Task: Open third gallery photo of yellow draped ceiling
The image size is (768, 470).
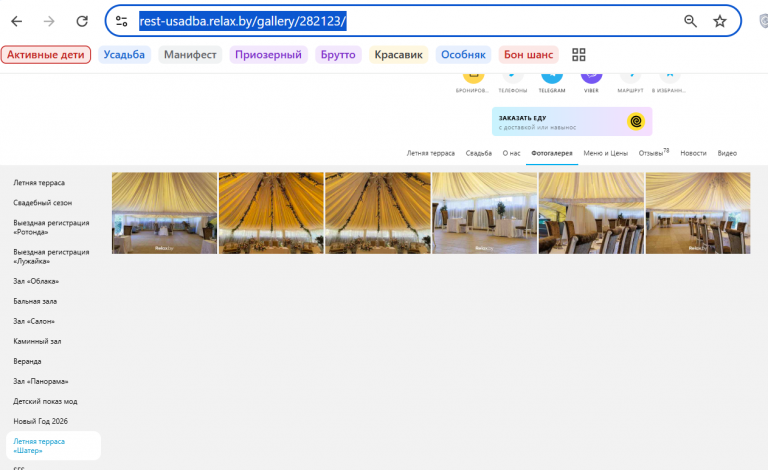Action: (x=378, y=213)
